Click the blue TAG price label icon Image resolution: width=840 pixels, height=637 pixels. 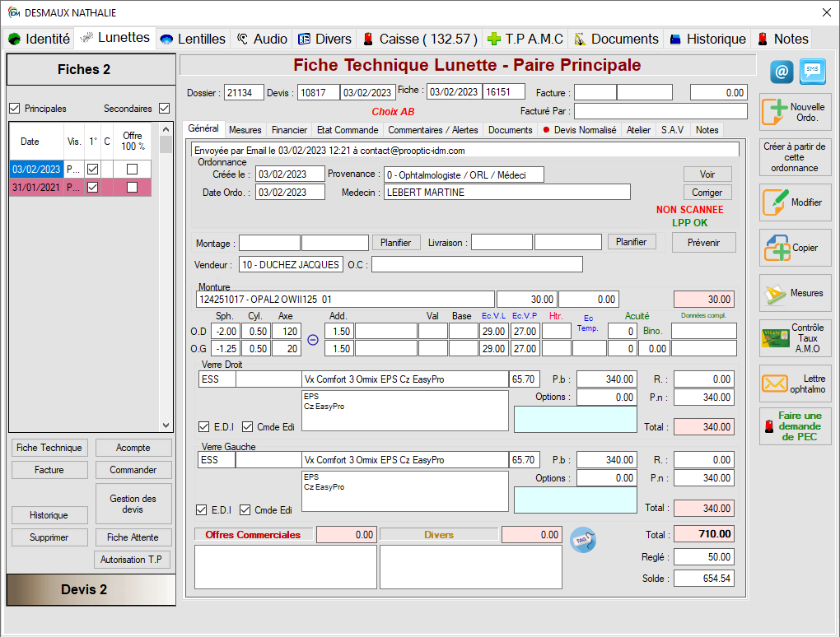[x=583, y=540]
